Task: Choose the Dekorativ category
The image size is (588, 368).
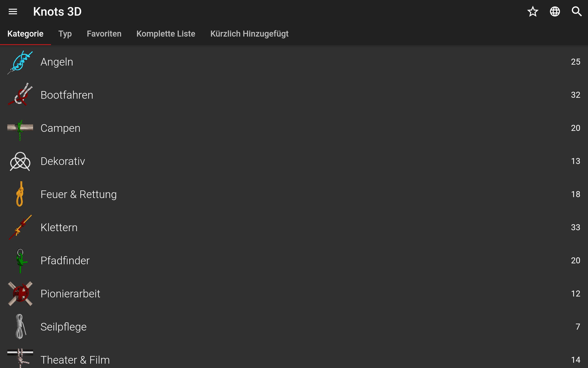Action: click(x=294, y=161)
